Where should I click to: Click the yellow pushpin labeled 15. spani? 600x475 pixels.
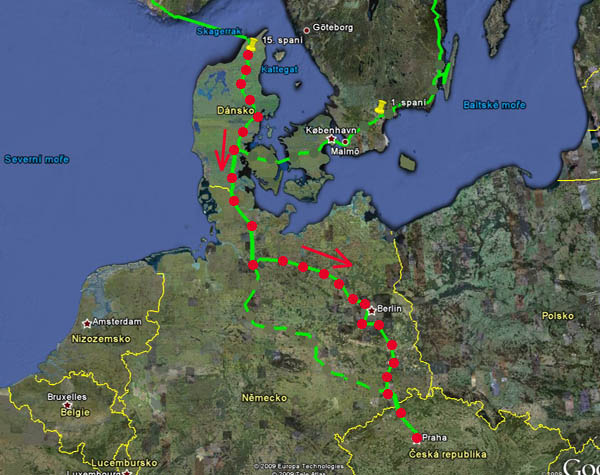(x=250, y=44)
